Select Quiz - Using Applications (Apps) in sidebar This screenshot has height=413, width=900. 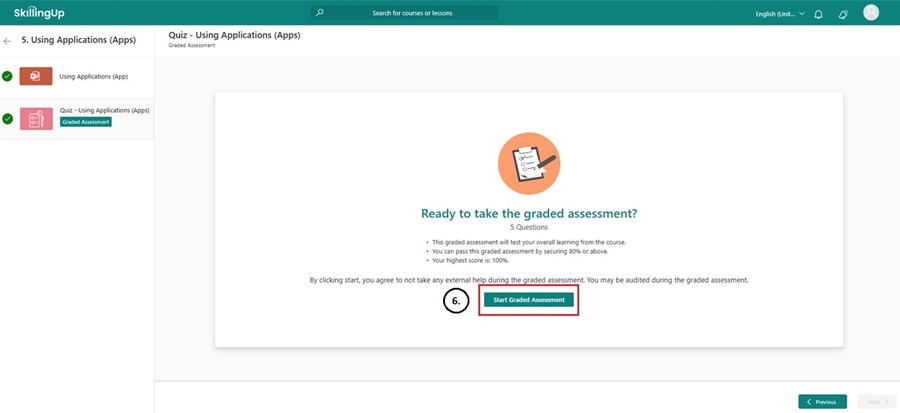click(104, 110)
